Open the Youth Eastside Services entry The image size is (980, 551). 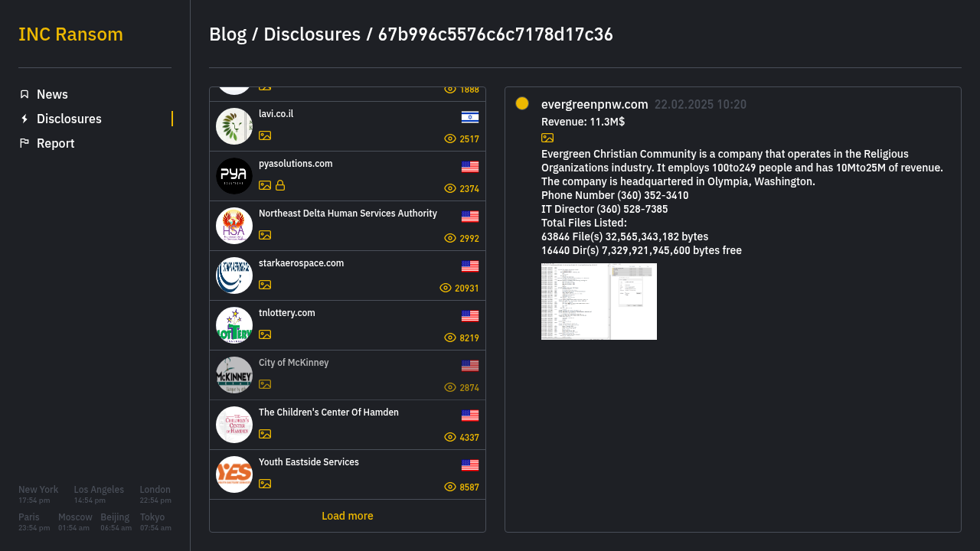pos(348,474)
